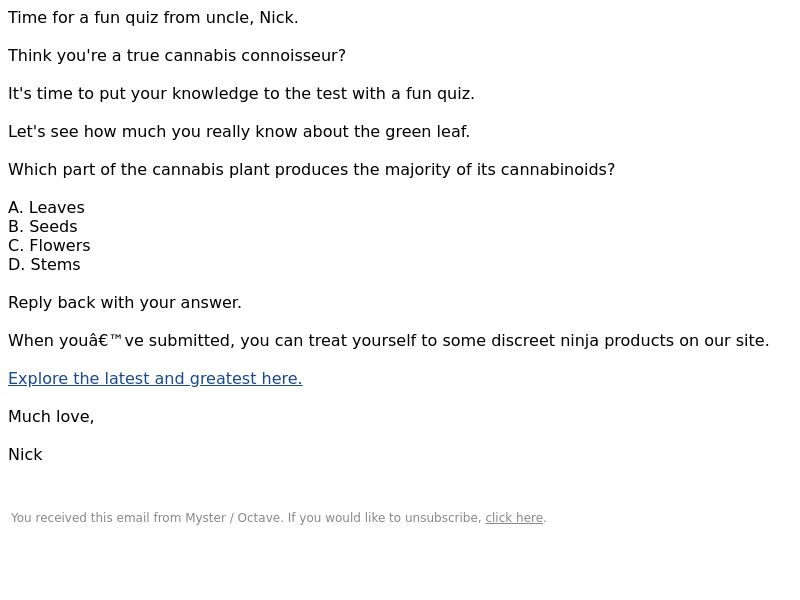Click the 'put your knowledge to the test' sentence

click(x=241, y=94)
